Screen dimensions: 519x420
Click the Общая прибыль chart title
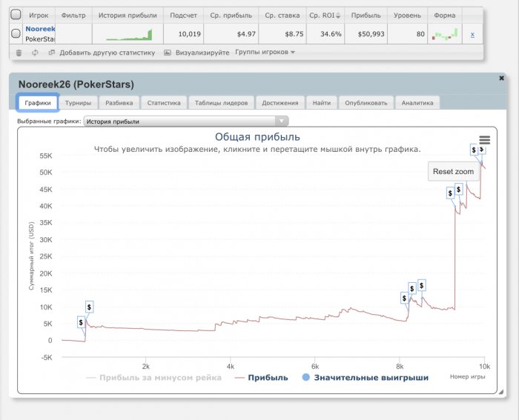(x=257, y=137)
